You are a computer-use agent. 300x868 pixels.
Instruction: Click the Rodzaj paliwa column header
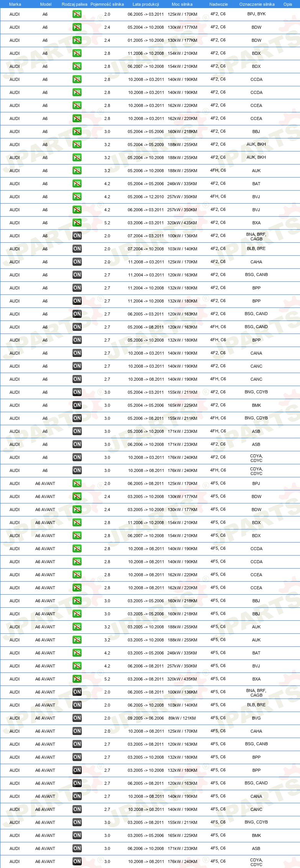click(x=74, y=4)
